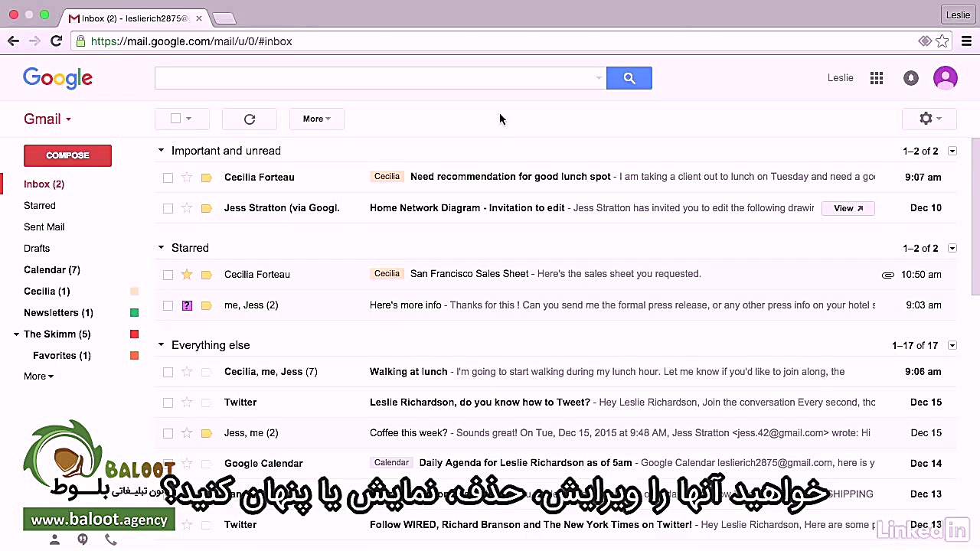Star the Need recommendation for good lunch spot email

187,178
